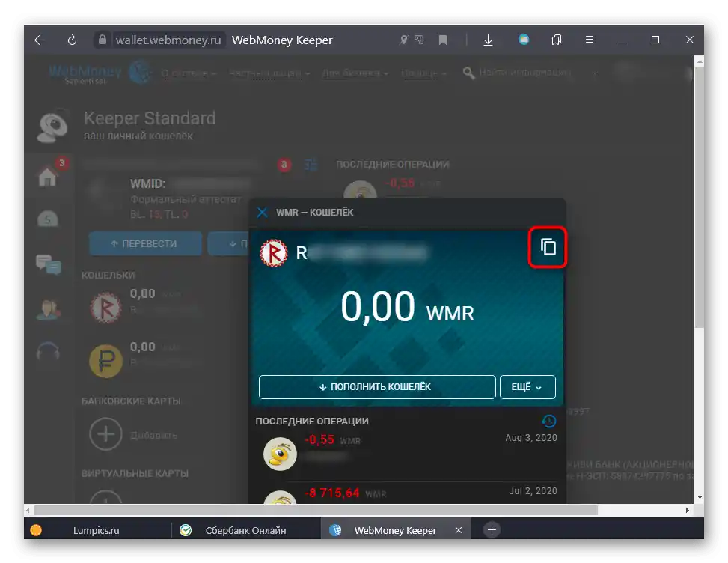The width and height of the screenshot is (728, 563).
Task: Click the translate page icon in address bar
Action: [419, 40]
